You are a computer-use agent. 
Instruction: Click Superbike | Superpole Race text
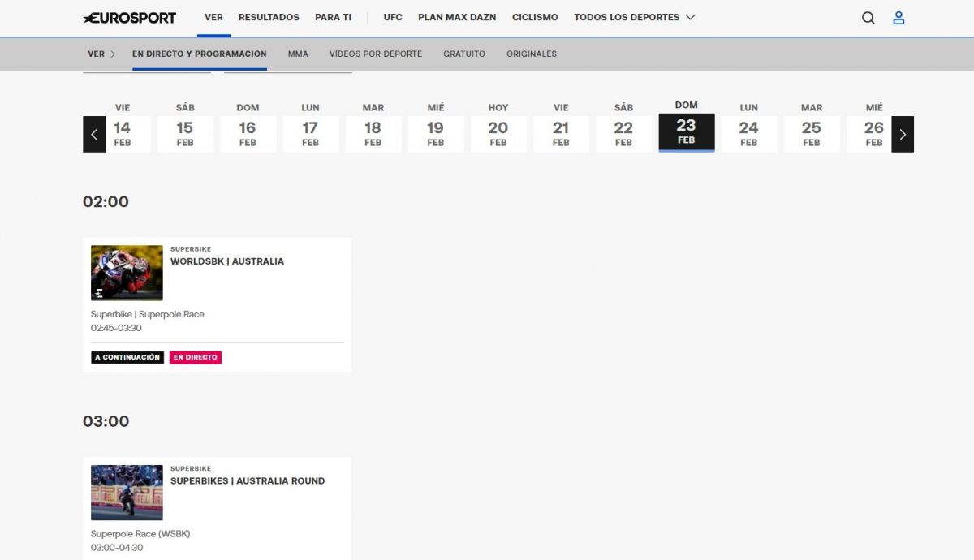[x=148, y=314]
